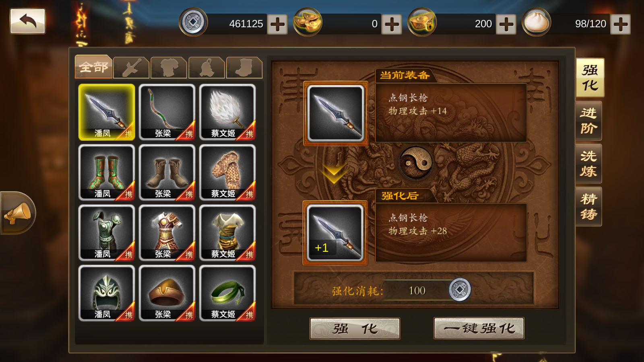
Task: Filter equipment by weapon tab
Action: coord(131,67)
